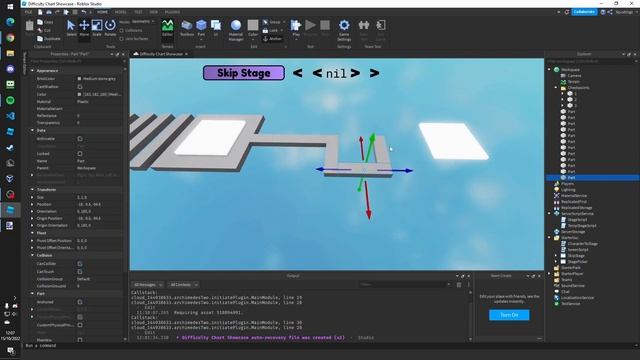Toggle the CastShadow checkbox

pos(80,87)
